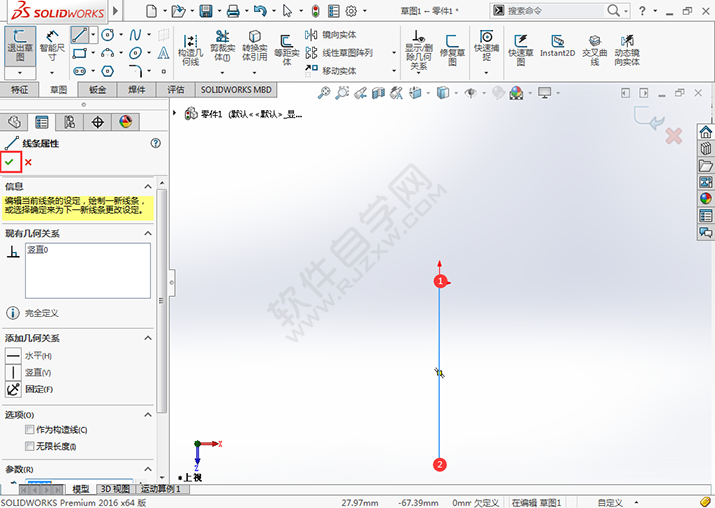
Task: Click the Trim Entities (剪裁实体) tool
Action: 223,46
